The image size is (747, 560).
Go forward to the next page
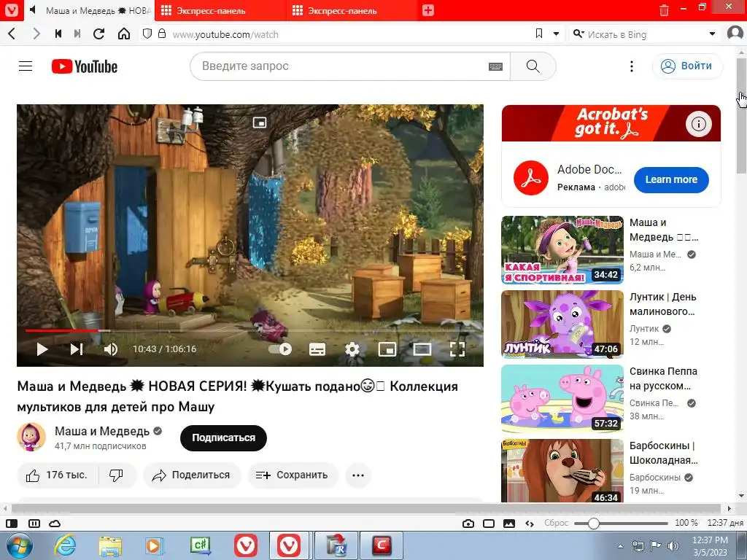[x=36, y=34]
